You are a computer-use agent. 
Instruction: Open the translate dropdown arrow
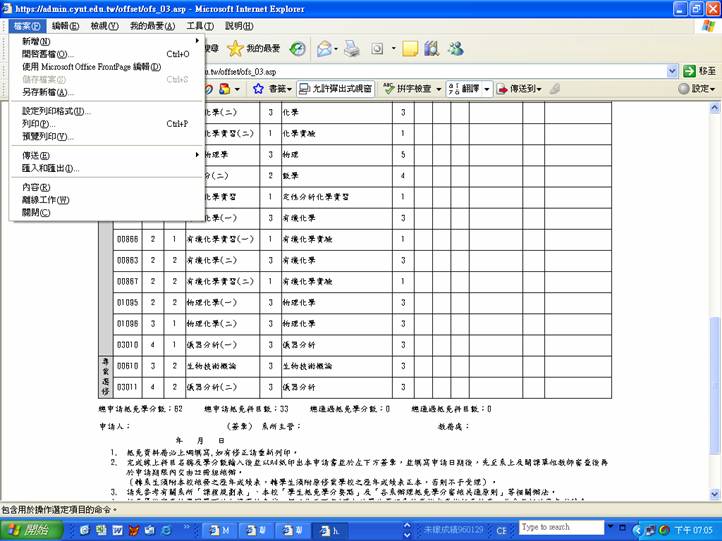pyautogui.click(x=487, y=89)
